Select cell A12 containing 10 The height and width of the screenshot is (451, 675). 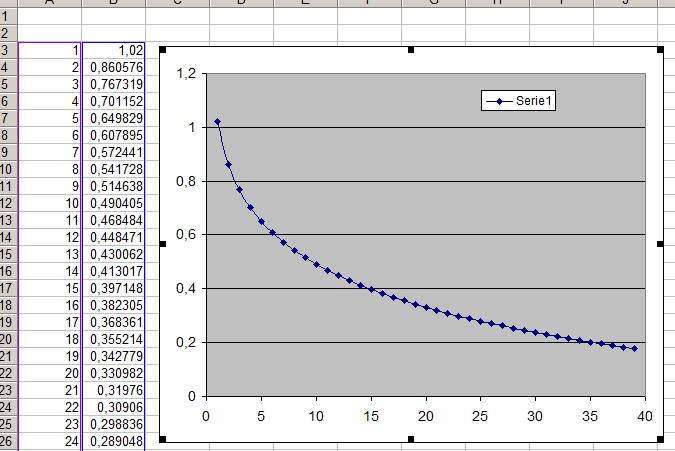pyautogui.click(x=50, y=203)
